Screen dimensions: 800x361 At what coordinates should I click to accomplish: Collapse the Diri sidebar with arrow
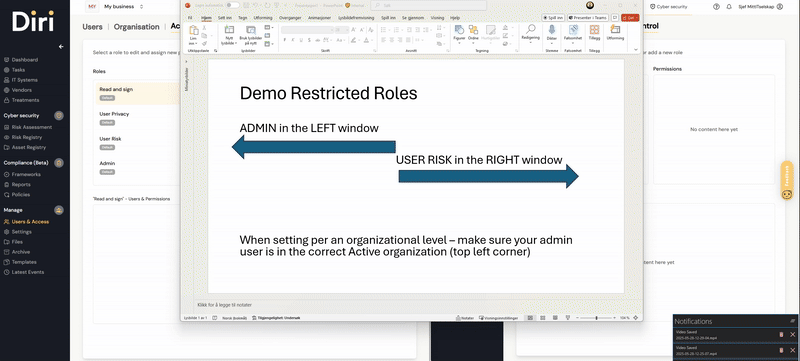(x=61, y=46)
